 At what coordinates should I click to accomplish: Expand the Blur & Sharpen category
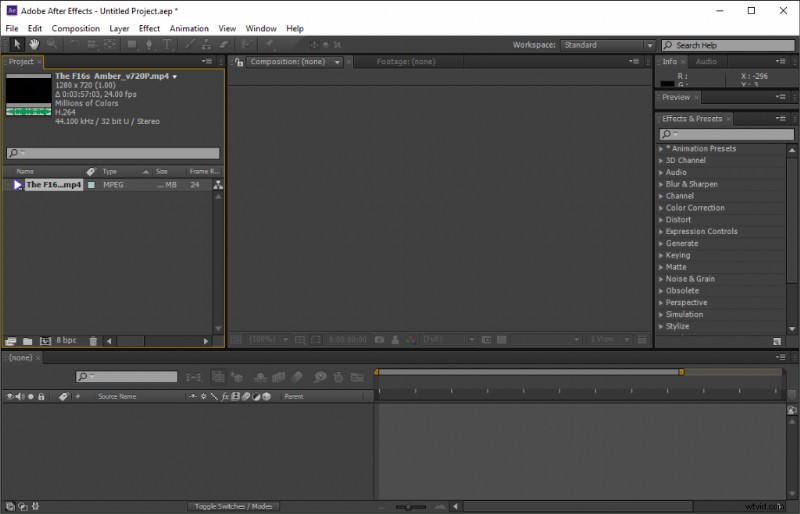[x=661, y=184]
